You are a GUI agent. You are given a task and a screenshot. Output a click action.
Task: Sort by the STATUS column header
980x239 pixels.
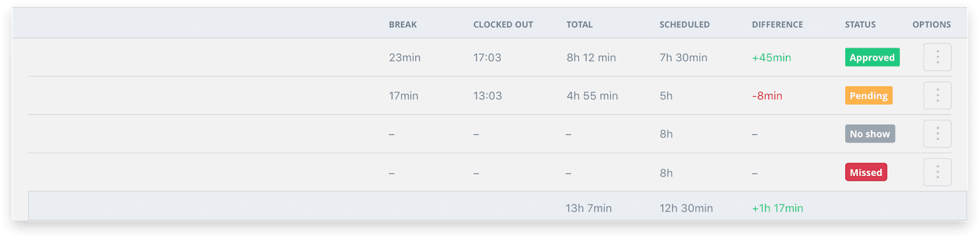[x=861, y=24]
